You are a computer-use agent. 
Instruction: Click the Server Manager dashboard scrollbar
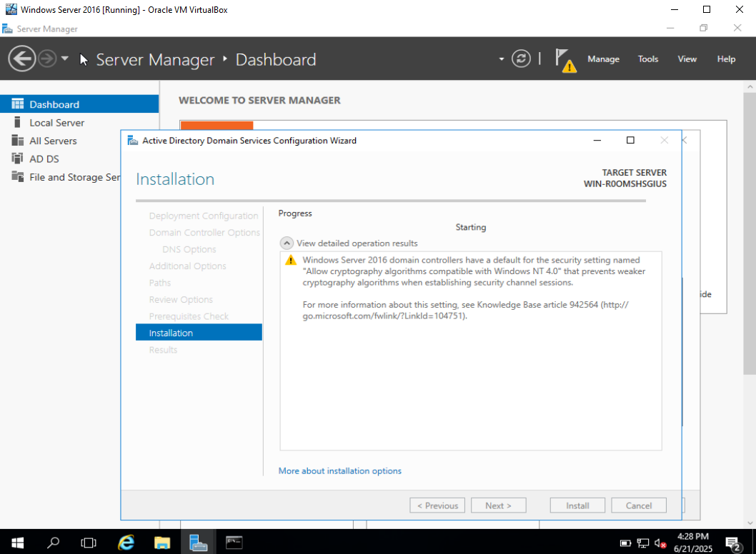[x=750, y=233]
